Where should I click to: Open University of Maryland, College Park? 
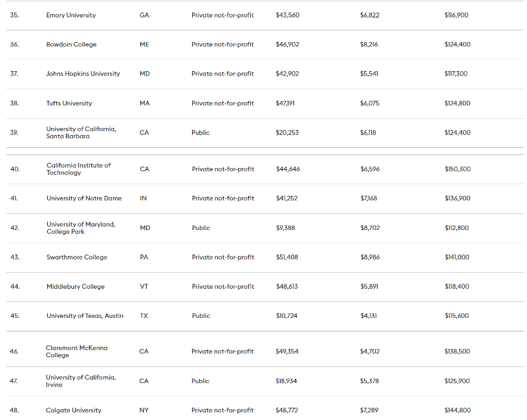[81, 227]
